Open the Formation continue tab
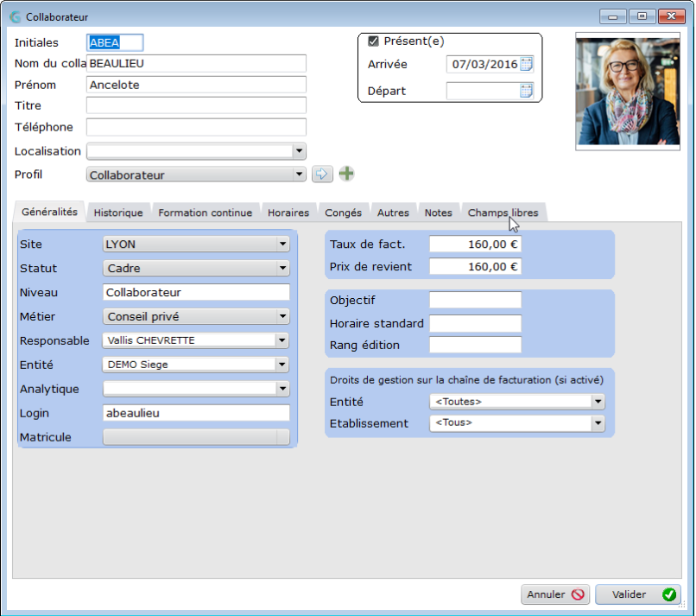Screen dimensions: 696x616 [x=205, y=213]
